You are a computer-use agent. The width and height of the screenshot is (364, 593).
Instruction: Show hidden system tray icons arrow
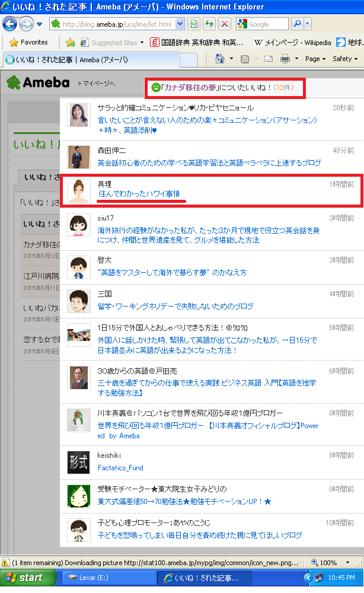point(308,578)
